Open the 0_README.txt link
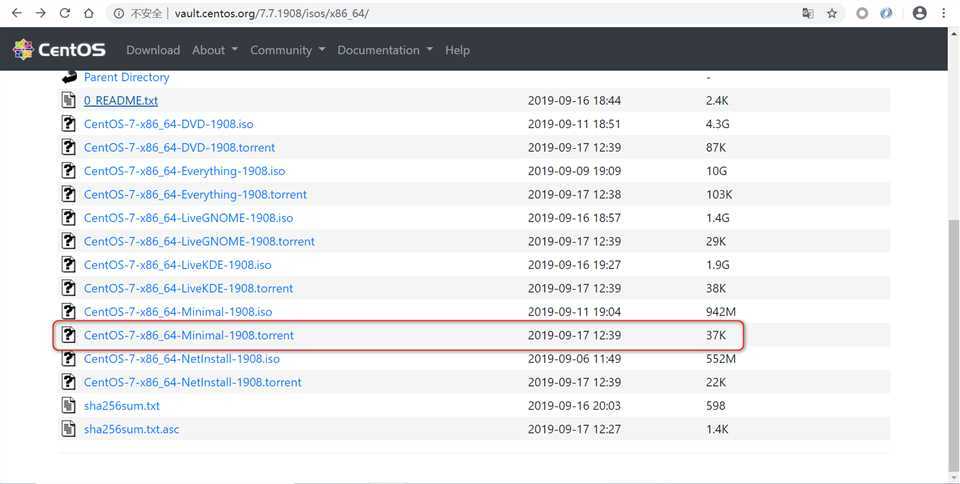 (121, 100)
